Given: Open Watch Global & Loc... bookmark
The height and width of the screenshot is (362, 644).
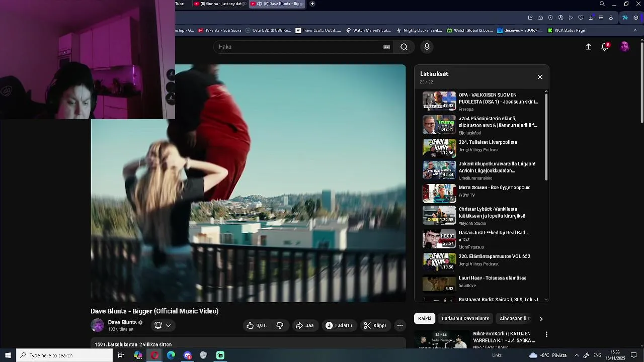Looking at the screenshot, I should point(470,30).
